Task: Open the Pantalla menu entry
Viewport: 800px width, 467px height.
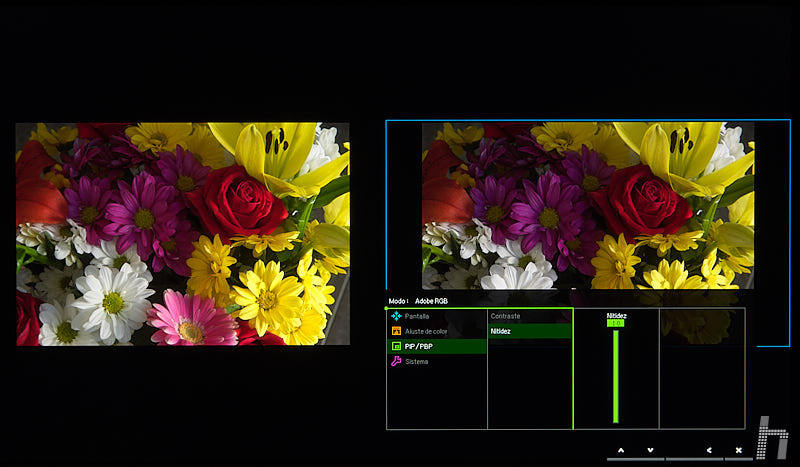Action: coord(417,316)
